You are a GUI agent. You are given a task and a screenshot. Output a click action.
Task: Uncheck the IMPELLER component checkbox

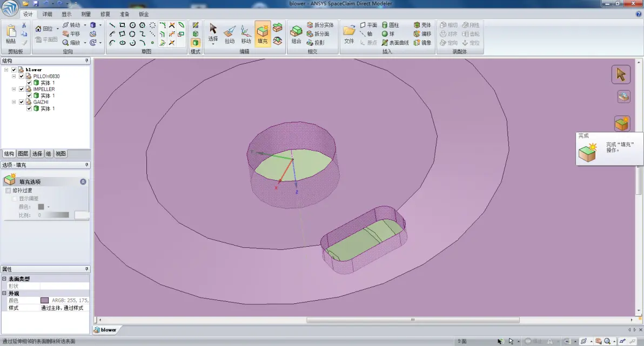tap(22, 89)
